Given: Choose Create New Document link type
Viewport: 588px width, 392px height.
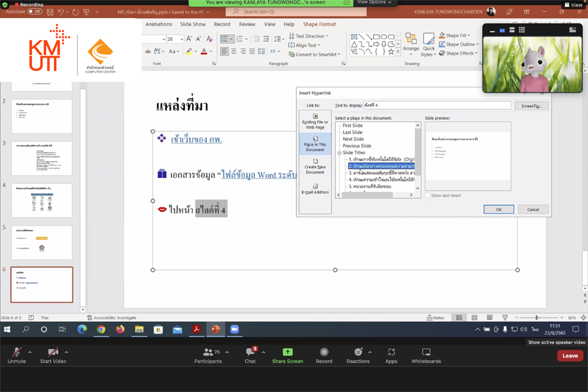Looking at the screenshot, I should pyautogui.click(x=315, y=166).
